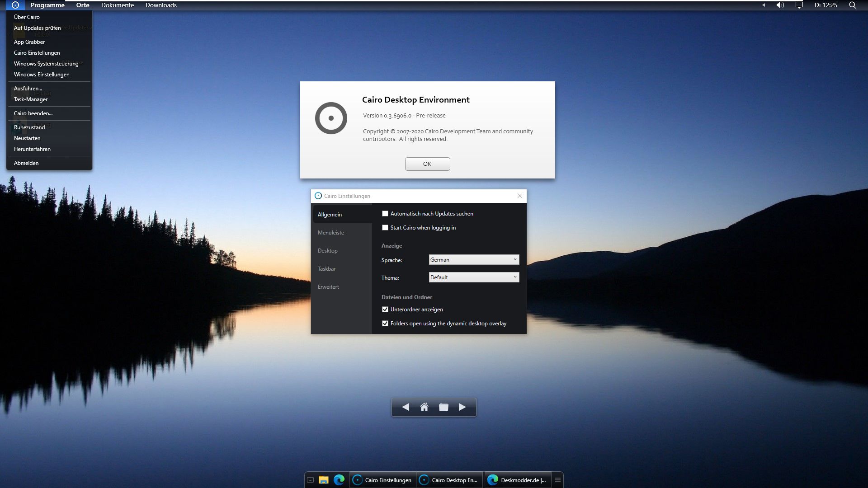Select Abmelden from the menu
Image resolution: width=868 pixels, height=488 pixels.
(x=49, y=163)
